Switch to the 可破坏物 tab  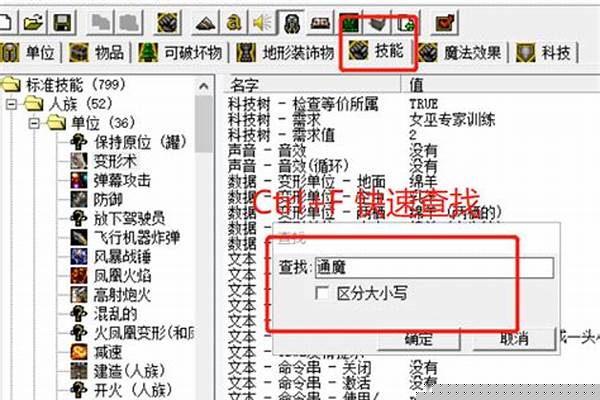tap(180, 52)
